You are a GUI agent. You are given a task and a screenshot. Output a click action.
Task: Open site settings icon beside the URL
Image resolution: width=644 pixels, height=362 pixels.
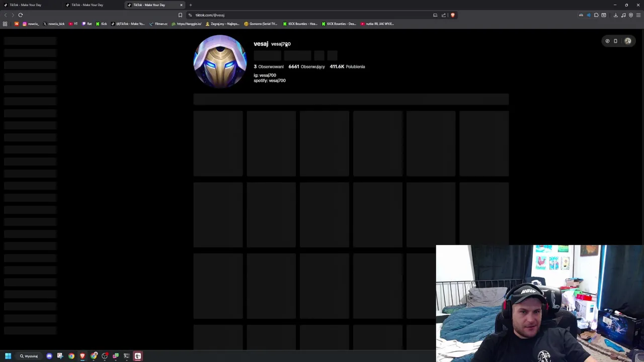pyautogui.click(x=190, y=15)
